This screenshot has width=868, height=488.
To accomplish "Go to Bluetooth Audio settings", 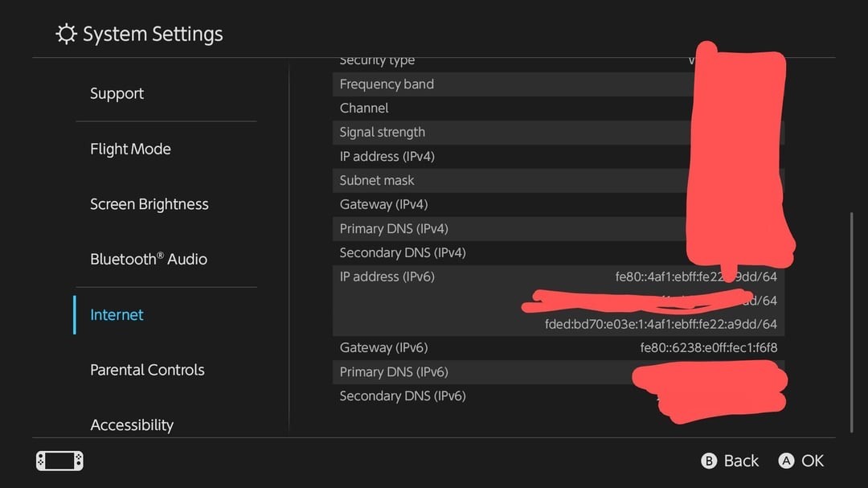I will click(149, 259).
